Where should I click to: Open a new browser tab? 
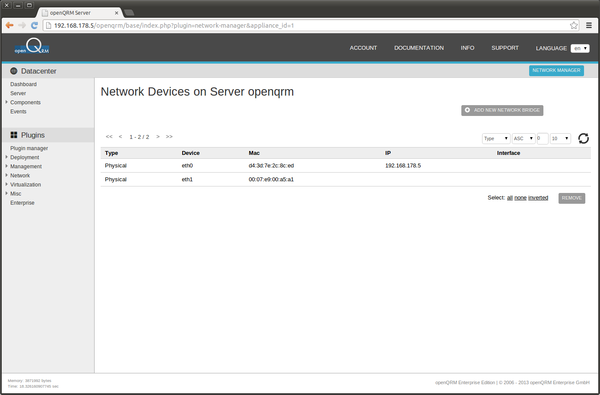point(129,13)
